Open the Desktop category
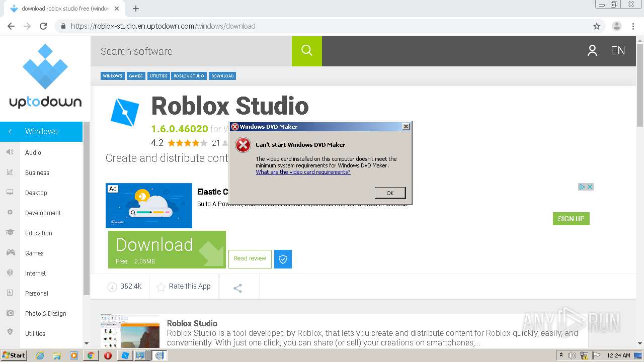This screenshot has height=362, width=644. pos(36,193)
